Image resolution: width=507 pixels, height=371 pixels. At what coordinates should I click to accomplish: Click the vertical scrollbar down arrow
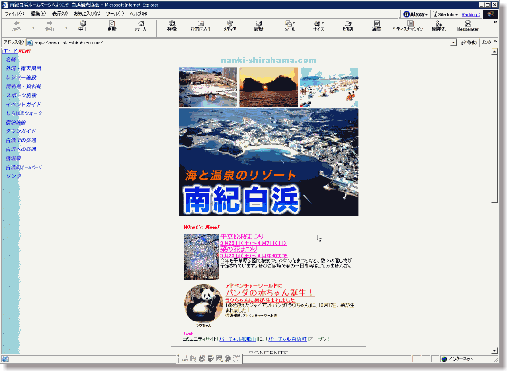[494, 350]
